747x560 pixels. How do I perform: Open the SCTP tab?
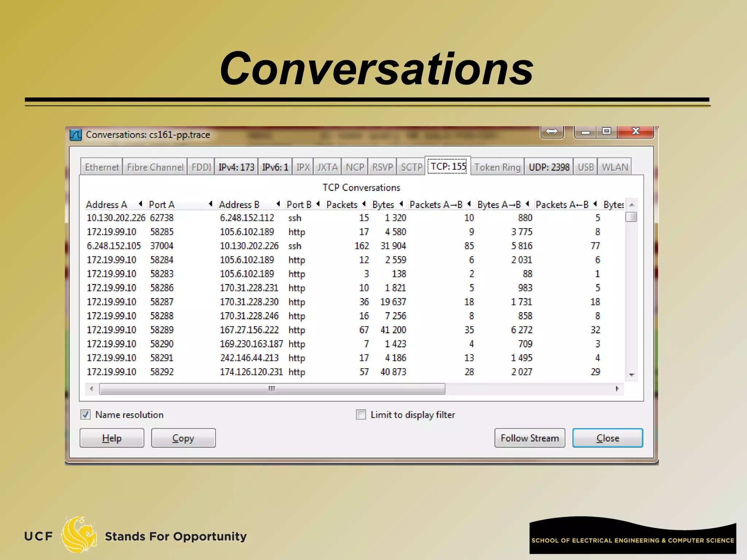pyautogui.click(x=411, y=167)
